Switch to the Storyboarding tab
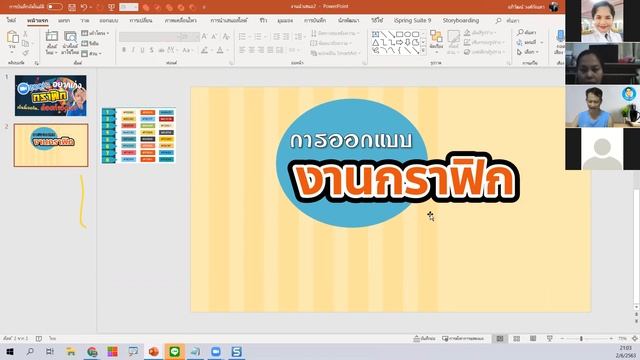Viewport: 640px width, 360px height. (461, 20)
